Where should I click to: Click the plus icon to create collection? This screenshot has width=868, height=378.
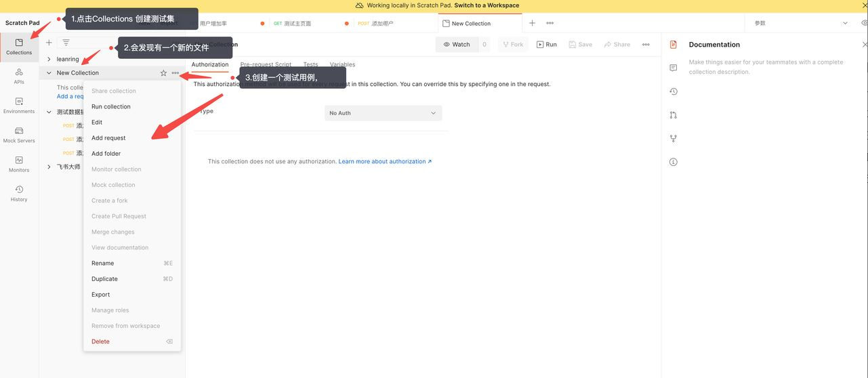[x=49, y=43]
